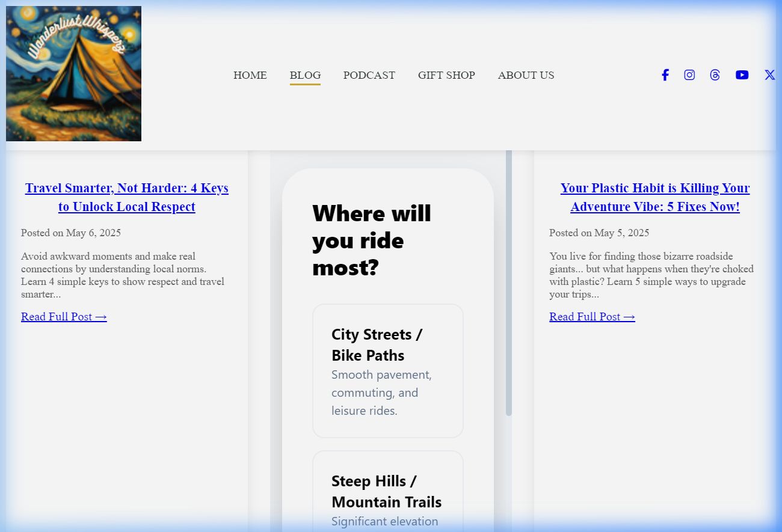
Task: Click the Threads social icon
Action: [715, 75]
